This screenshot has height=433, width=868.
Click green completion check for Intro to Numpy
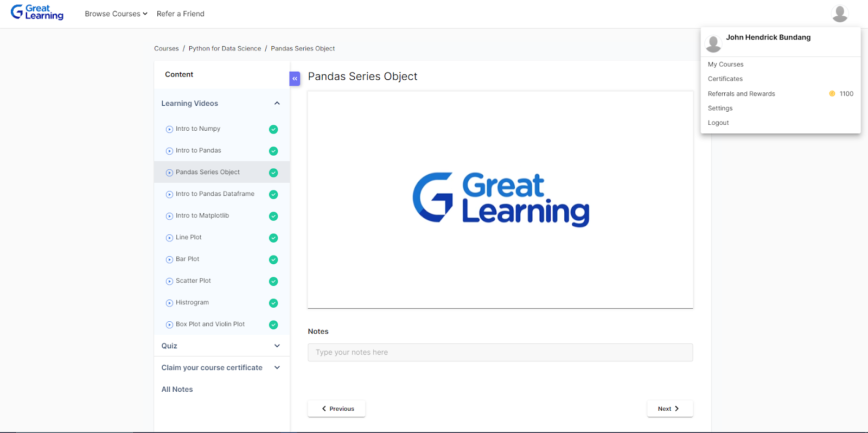coord(273,129)
